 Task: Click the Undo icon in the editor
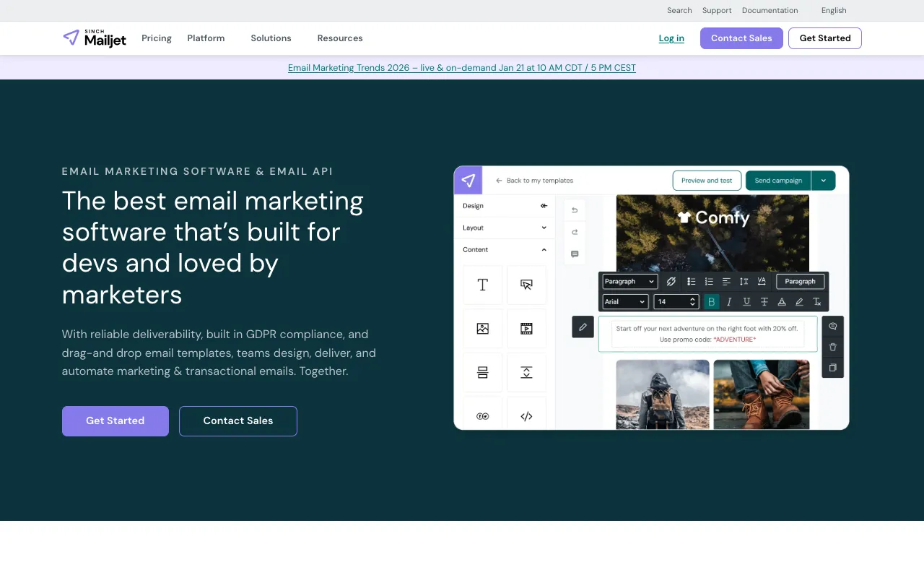pyautogui.click(x=575, y=210)
